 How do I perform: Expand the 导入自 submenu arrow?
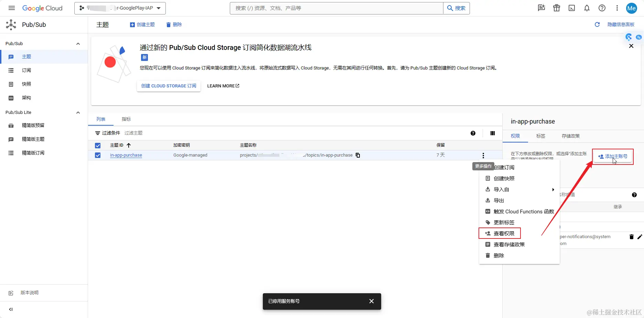[x=553, y=190]
